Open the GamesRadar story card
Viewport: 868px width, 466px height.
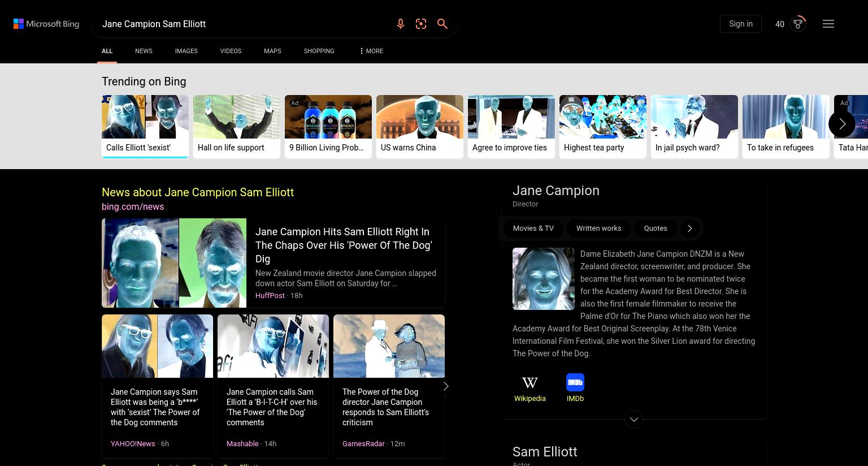389,386
